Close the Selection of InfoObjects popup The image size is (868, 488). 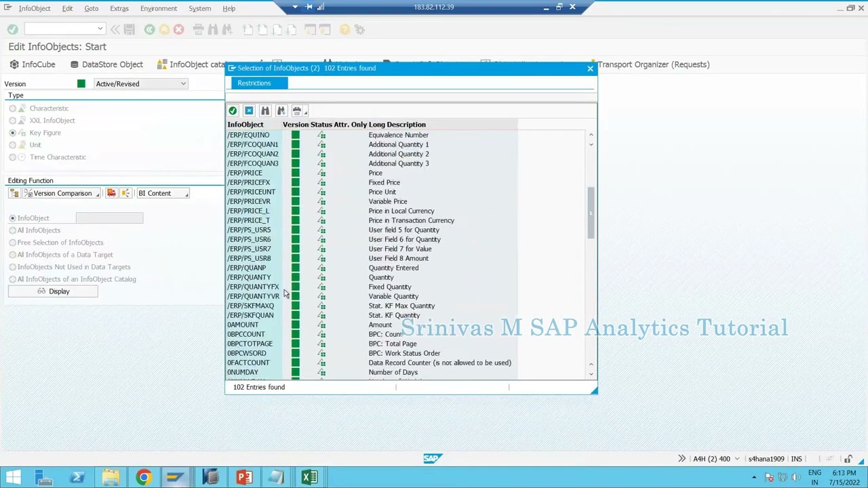pyautogui.click(x=590, y=68)
